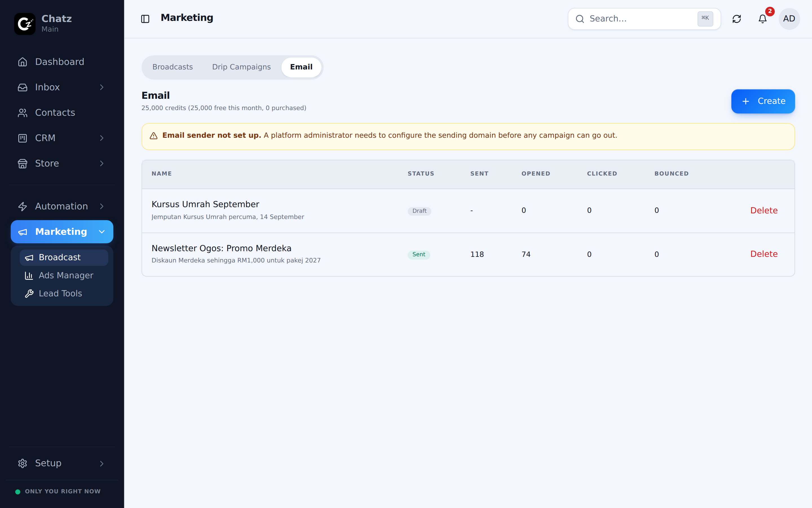Click the refresh sync icon
Image resolution: width=812 pixels, height=508 pixels.
coord(736,19)
